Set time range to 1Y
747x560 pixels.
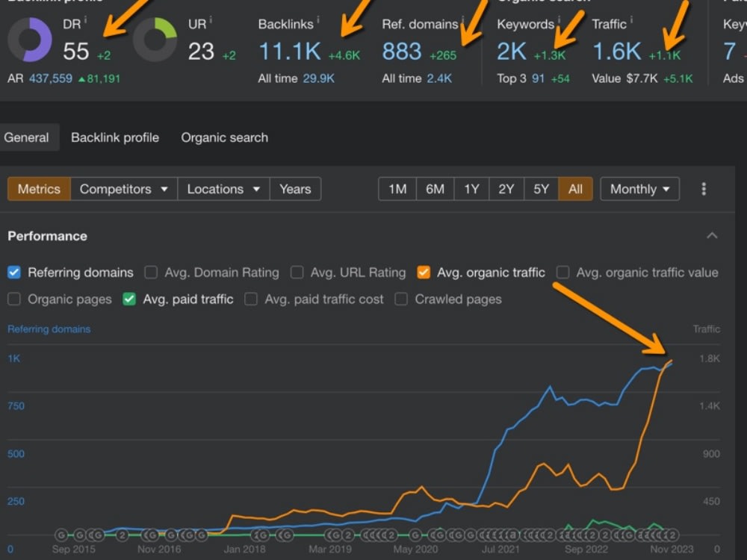click(x=471, y=189)
